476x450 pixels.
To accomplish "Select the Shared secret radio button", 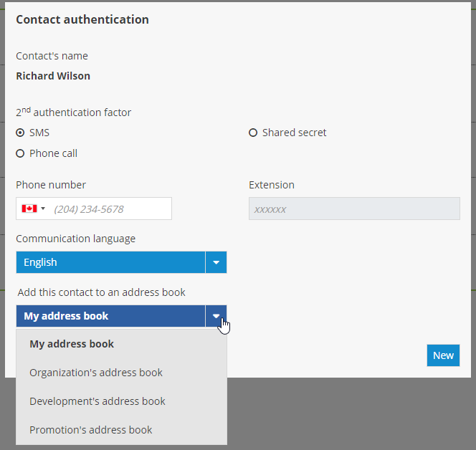I will point(253,133).
